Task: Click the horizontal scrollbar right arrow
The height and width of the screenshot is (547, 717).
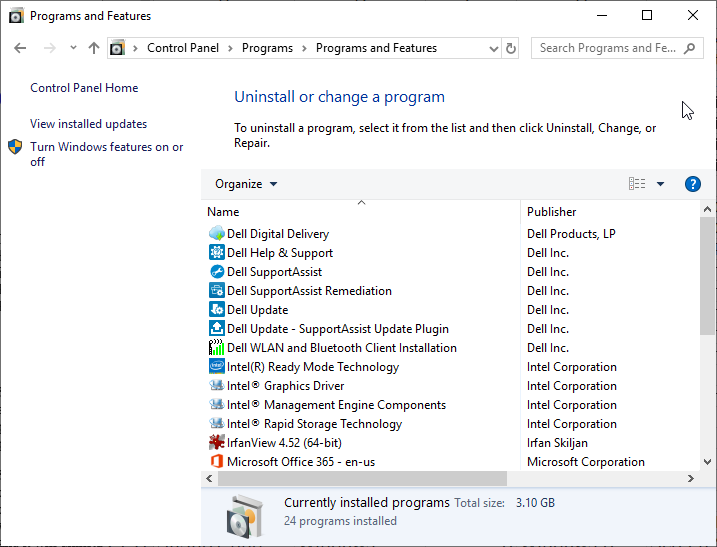Action: pos(690,478)
